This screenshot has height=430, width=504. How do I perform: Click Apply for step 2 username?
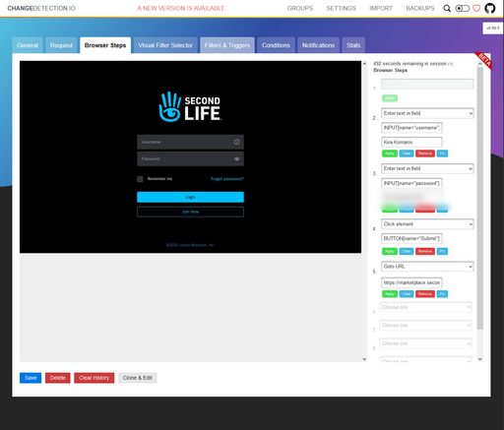click(x=390, y=154)
